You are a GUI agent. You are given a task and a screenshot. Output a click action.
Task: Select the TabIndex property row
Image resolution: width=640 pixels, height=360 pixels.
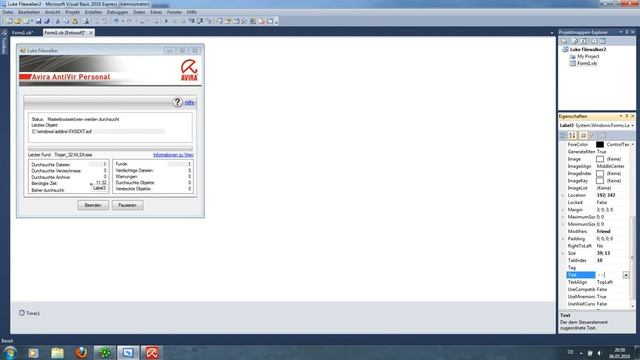coord(598,260)
